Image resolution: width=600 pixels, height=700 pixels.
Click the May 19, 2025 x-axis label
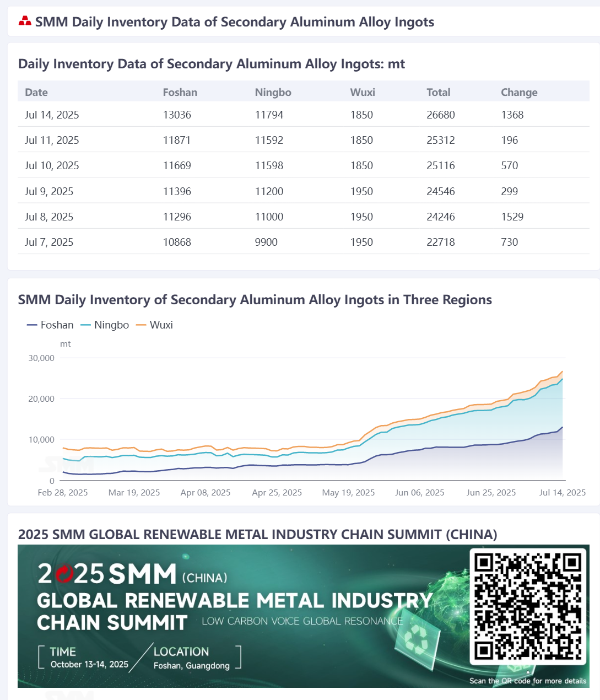pos(348,492)
